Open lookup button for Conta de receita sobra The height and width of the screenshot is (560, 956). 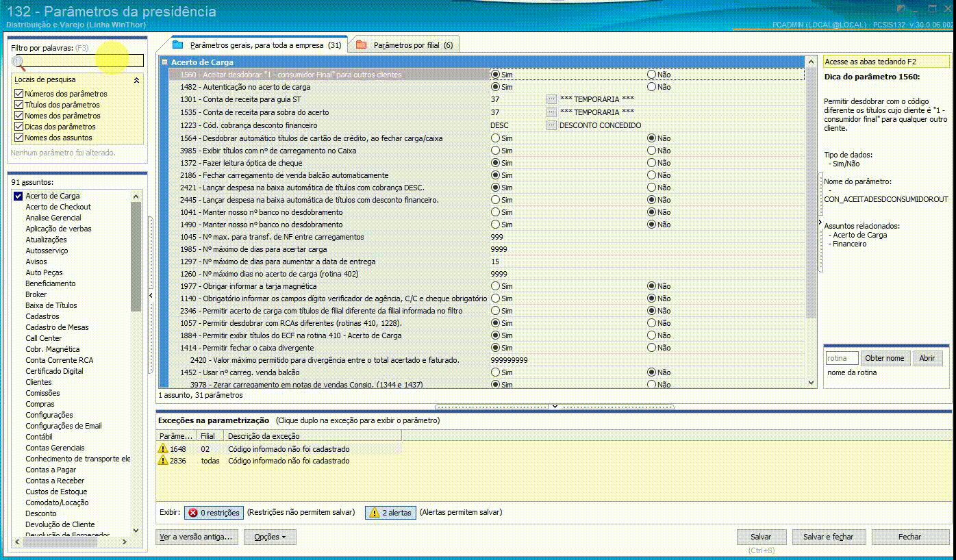pyautogui.click(x=551, y=112)
